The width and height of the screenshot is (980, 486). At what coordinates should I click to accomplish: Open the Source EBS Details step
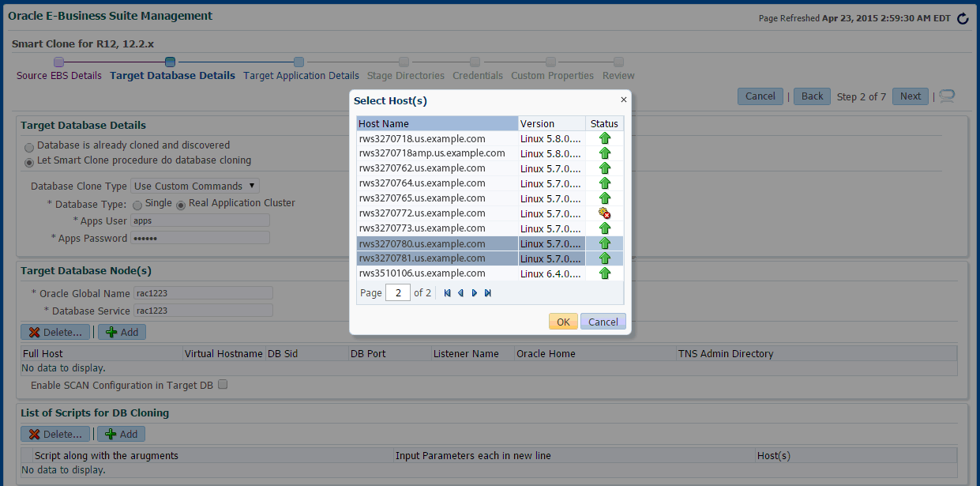pyautogui.click(x=59, y=76)
